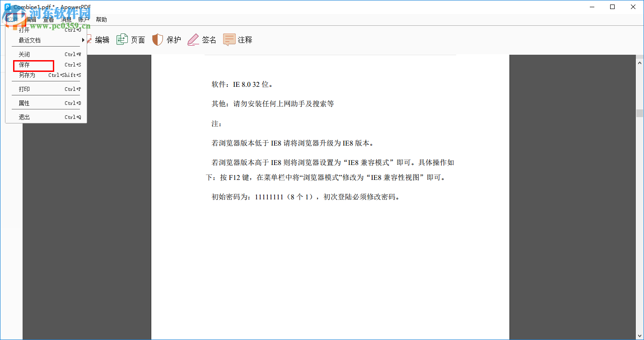Choose 另存为 to save a copy
Screen dimensions: 644x340
(x=27, y=75)
